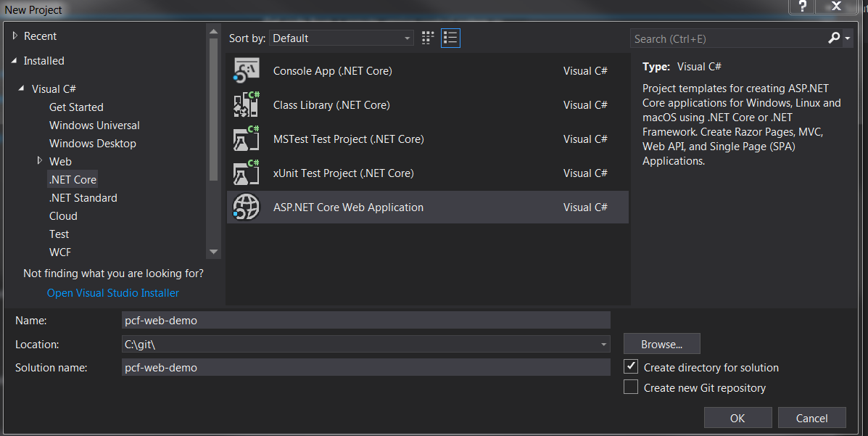868x436 pixels.
Task: Select the .NET Core category
Action: (x=73, y=179)
